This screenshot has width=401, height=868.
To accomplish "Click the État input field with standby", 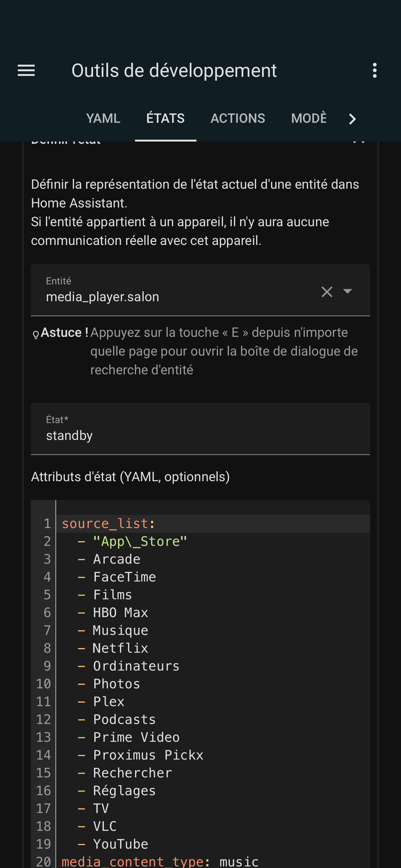I will coord(200,428).
